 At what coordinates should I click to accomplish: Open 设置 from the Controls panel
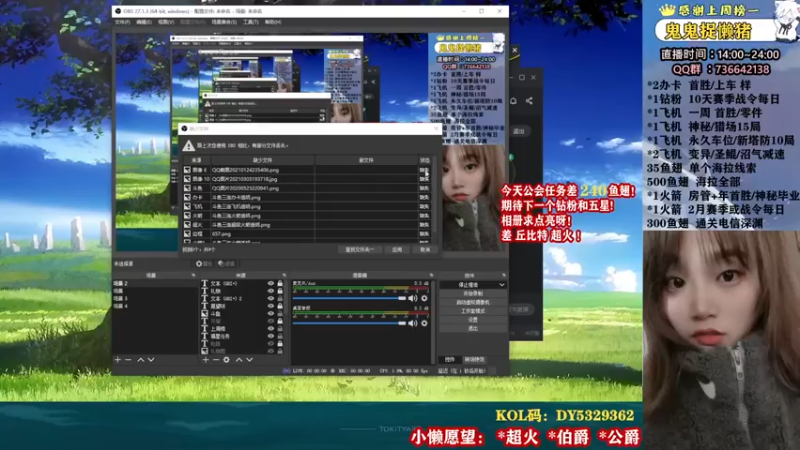point(473,319)
